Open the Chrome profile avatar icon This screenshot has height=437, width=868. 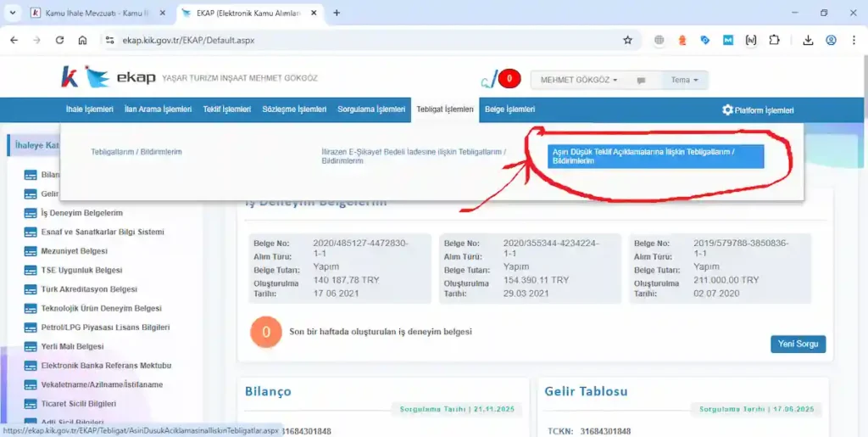[x=831, y=40]
